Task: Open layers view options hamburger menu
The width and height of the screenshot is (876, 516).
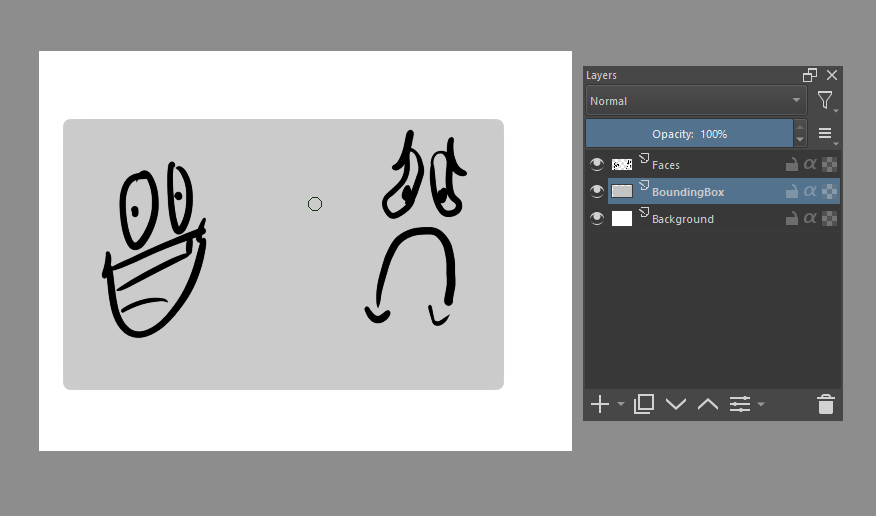Action: [x=825, y=133]
